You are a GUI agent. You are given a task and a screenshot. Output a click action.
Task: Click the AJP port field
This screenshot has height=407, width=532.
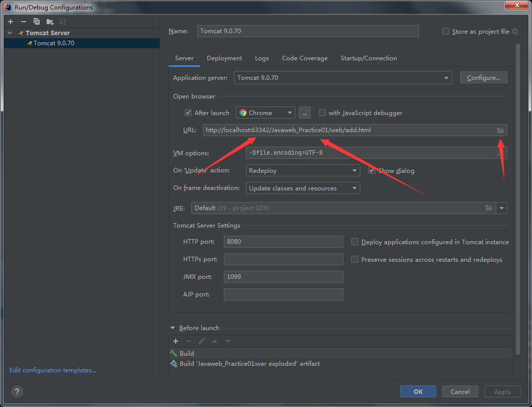[x=283, y=294]
